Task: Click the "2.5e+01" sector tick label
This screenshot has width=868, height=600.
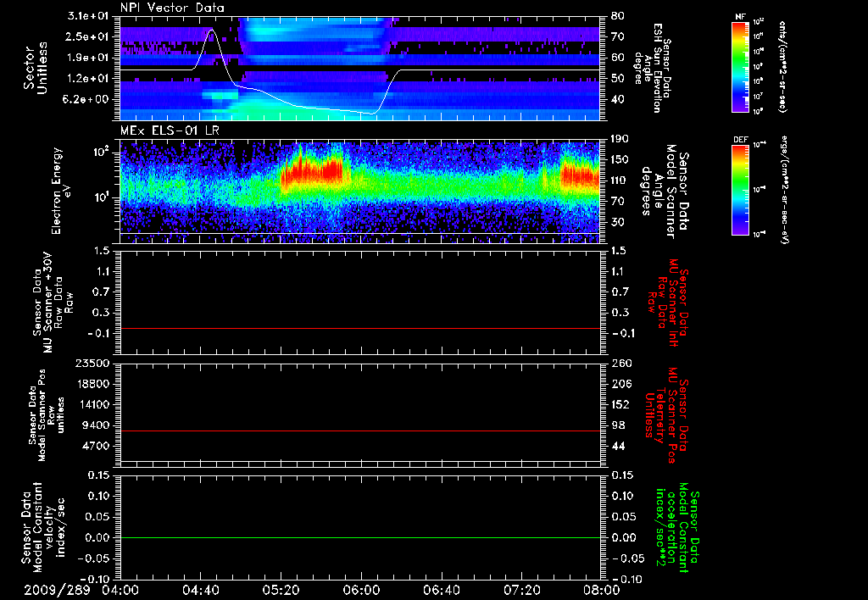Action: click(88, 36)
